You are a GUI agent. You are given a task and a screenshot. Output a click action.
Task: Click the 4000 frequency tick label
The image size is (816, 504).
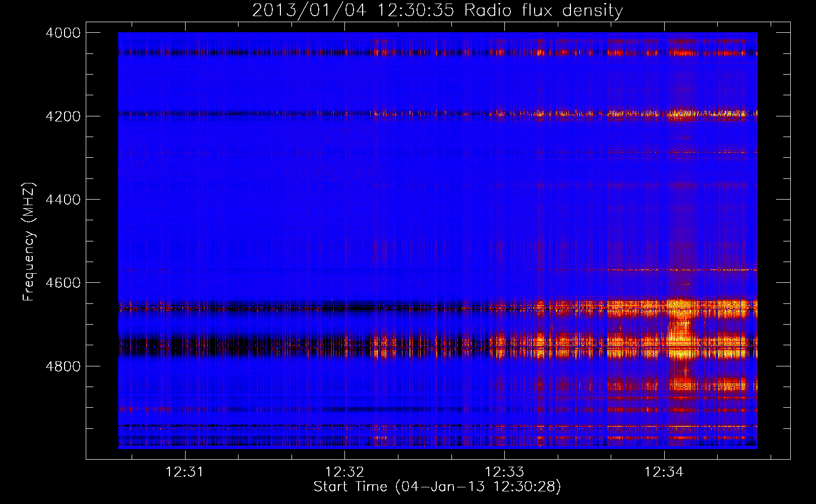63,33
